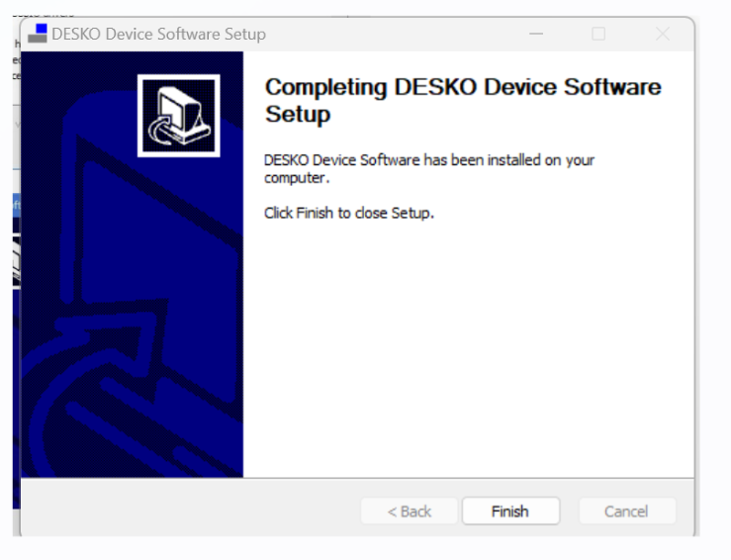Click empty gray footer left of Back button
Viewport: 731px width, 560px height.
[188, 512]
